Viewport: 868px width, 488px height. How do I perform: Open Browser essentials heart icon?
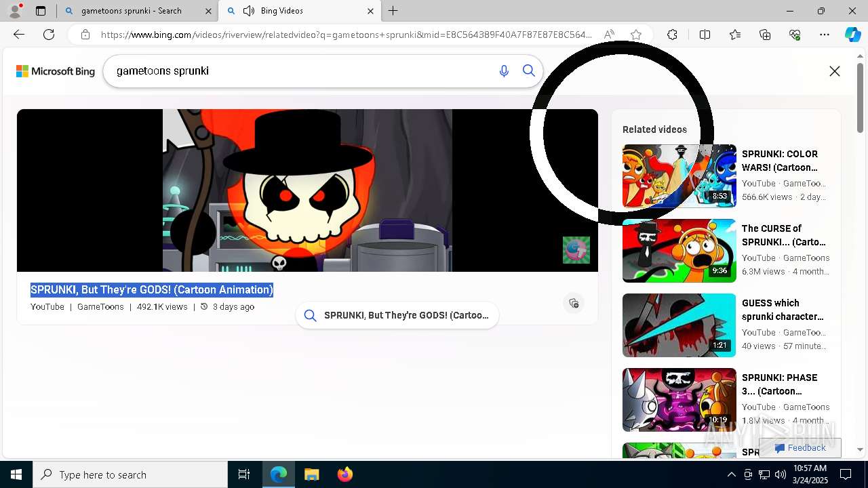tap(795, 35)
